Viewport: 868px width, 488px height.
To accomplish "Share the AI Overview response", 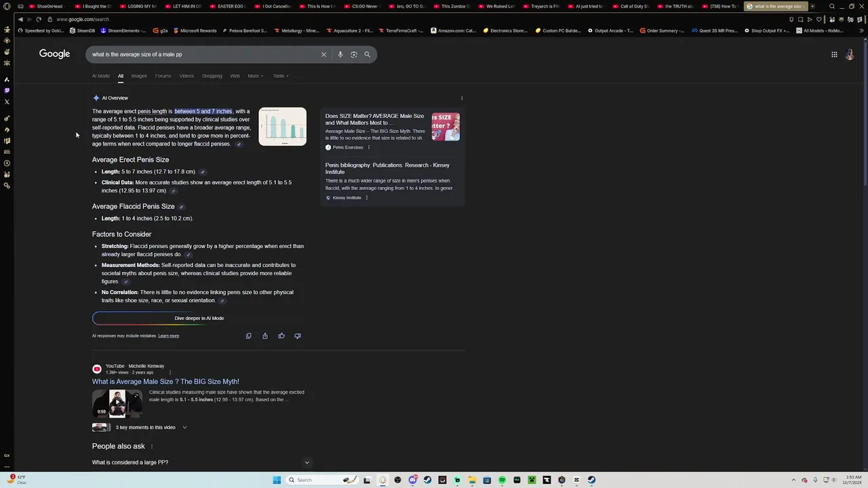I will 265,335.
